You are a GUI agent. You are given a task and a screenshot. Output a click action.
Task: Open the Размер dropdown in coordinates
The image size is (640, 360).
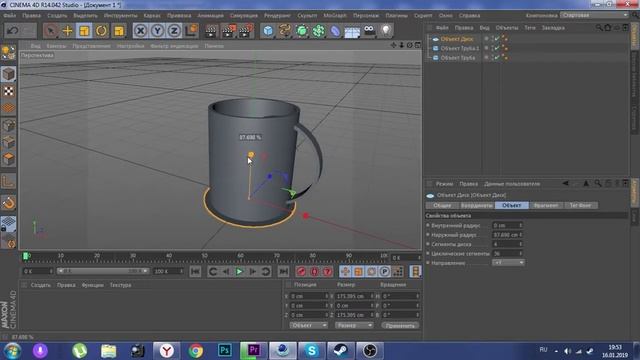[x=354, y=325]
